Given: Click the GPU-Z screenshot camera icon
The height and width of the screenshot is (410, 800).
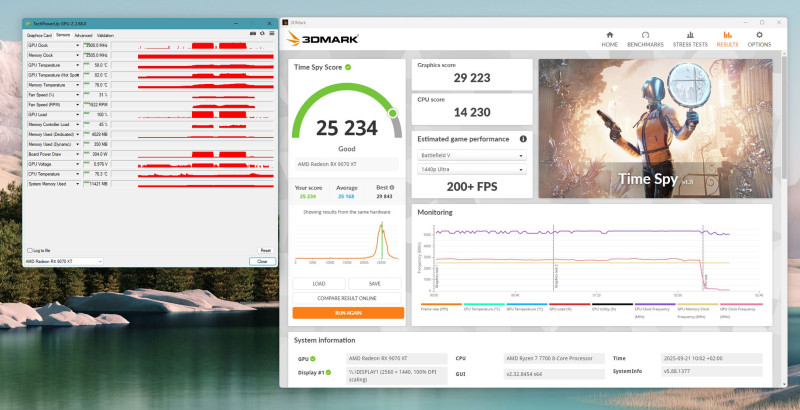Looking at the screenshot, I should [253, 34].
